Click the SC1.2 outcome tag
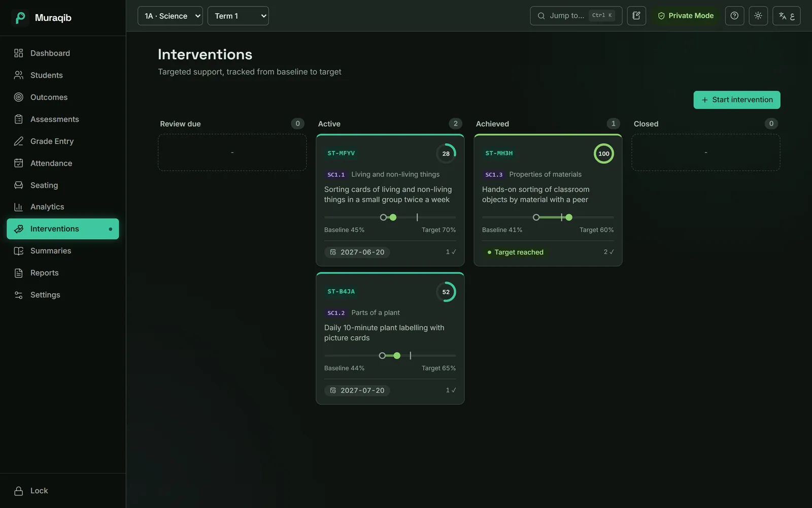 (336, 313)
